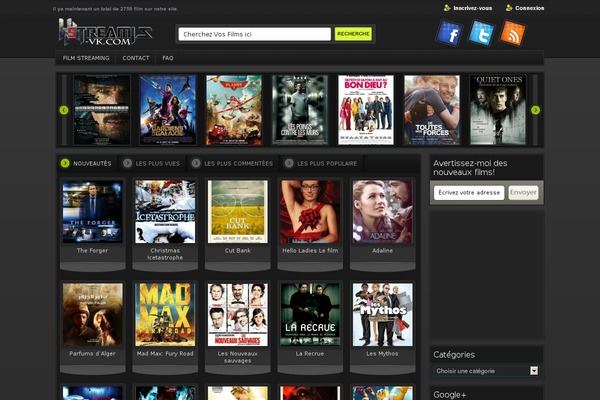Click the Google+ heading

(x=450, y=395)
